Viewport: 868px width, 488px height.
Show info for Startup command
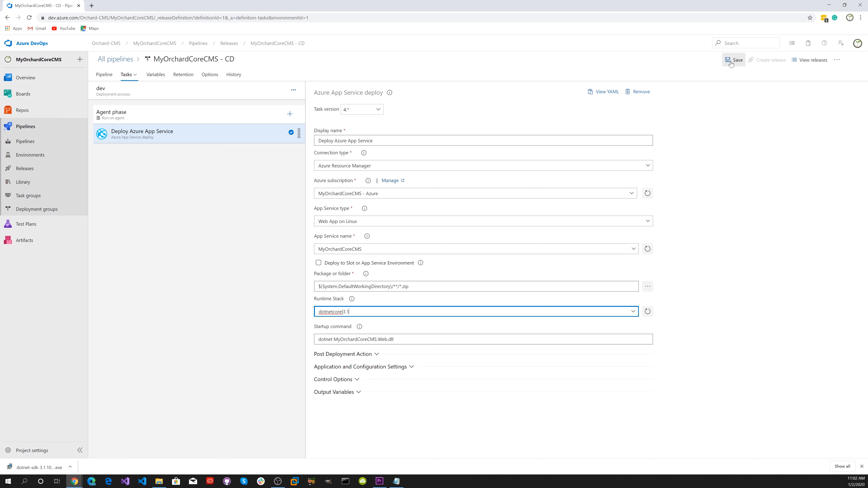(x=359, y=327)
